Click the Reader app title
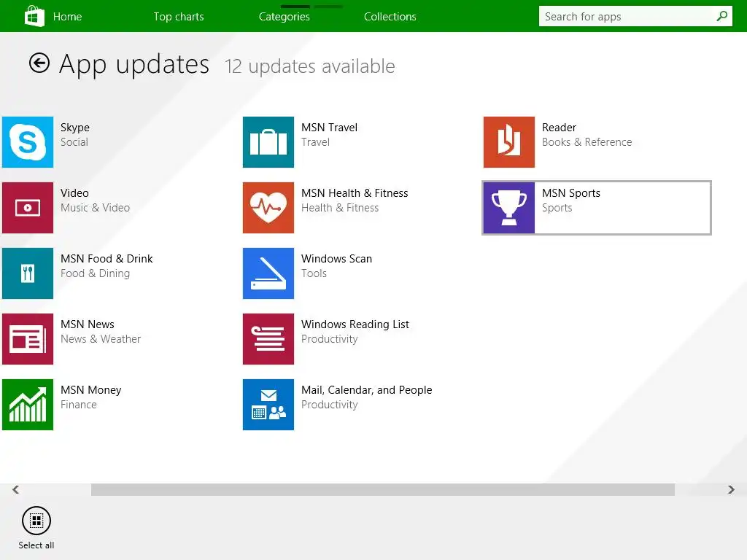 coord(559,128)
